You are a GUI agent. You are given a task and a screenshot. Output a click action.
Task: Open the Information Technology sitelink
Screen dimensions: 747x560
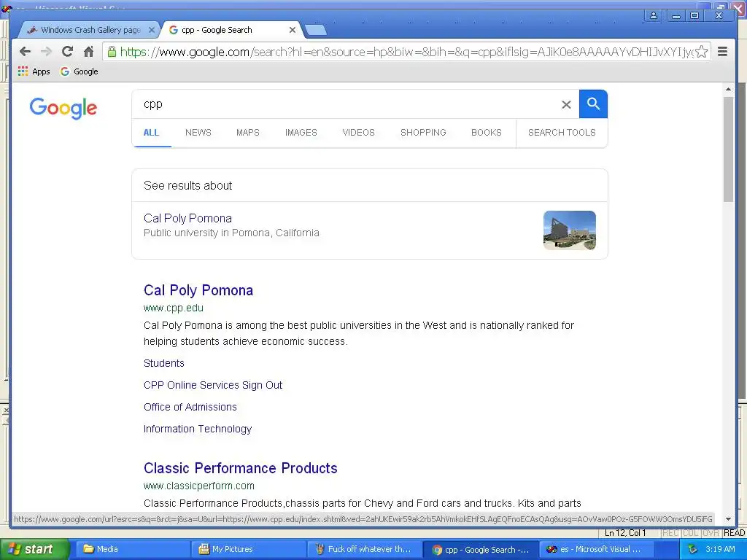tap(198, 429)
